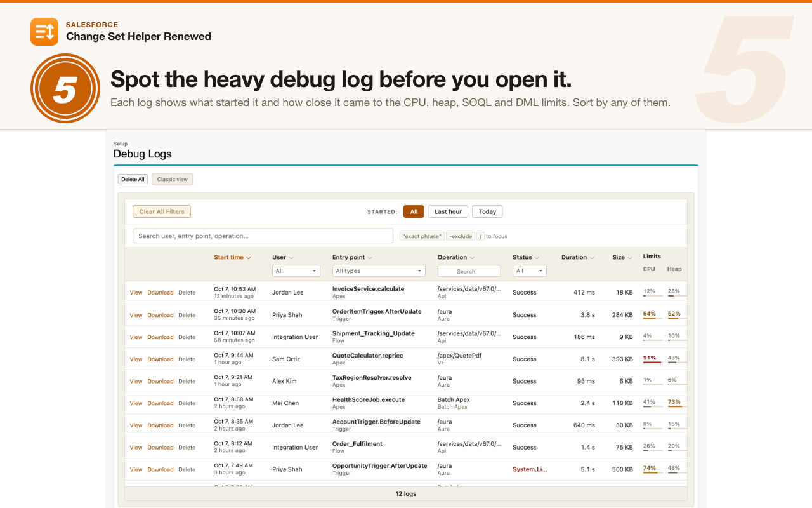Delete the OpportunityTrigger.AfterUpdate log
812x508 pixels.
[187, 470]
